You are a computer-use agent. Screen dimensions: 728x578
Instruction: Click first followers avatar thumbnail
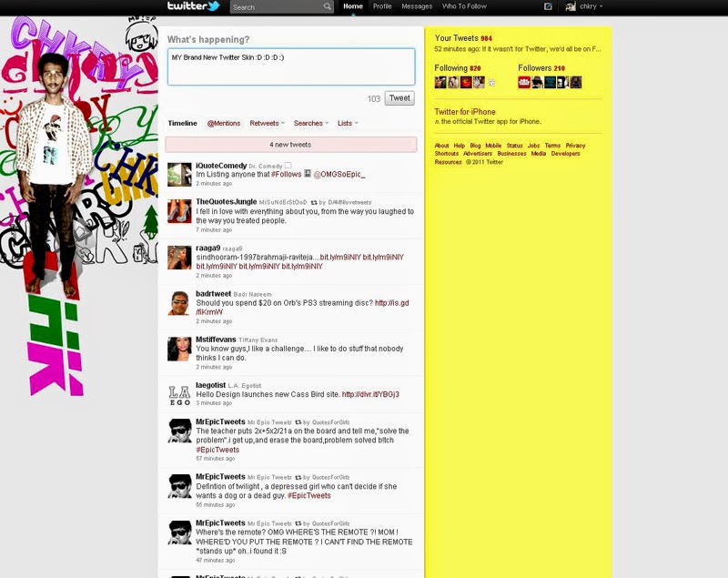point(524,83)
